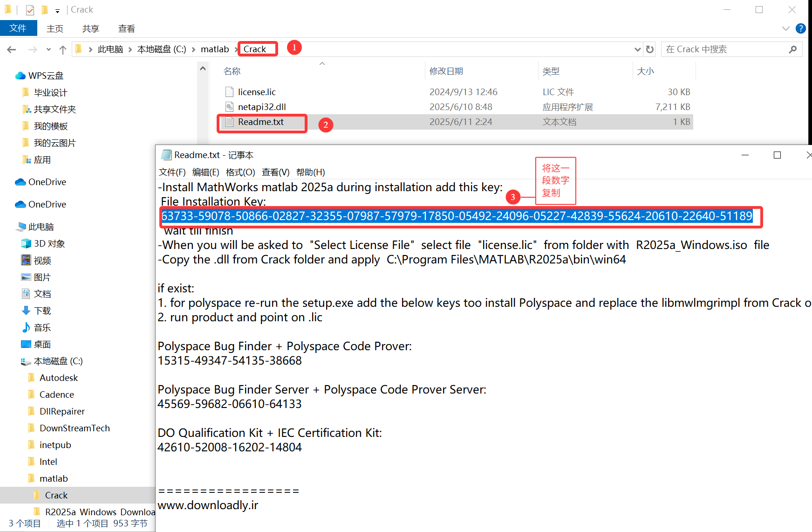Expand the ribbon chevron
Viewport: 812px width, 532px height.
click(x=786, y=28)
